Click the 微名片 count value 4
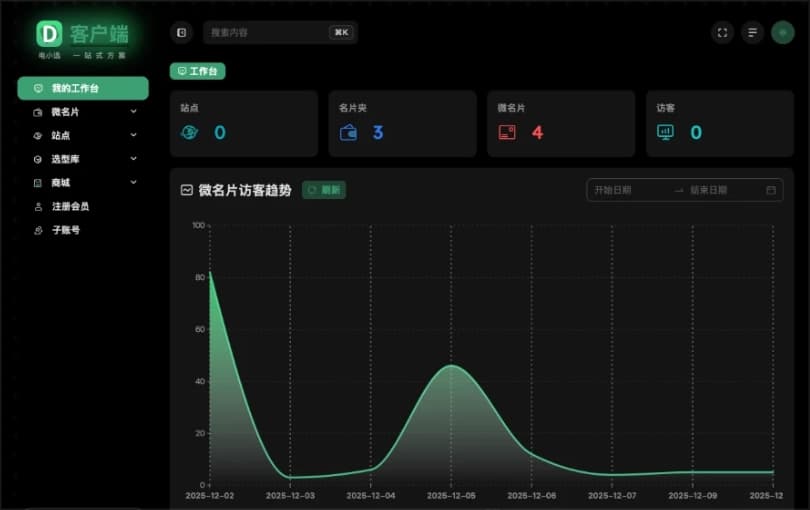The height and width of the screenshot is (510, 810). click(x=537, y=133)
